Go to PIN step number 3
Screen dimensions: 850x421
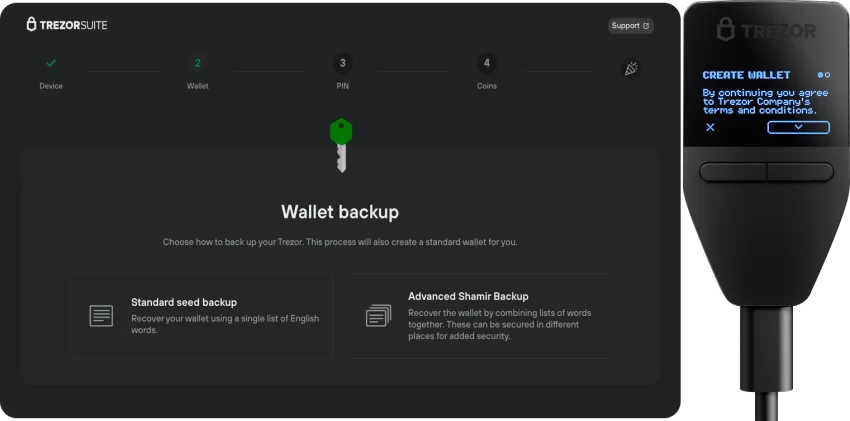(x=343, y=63)
